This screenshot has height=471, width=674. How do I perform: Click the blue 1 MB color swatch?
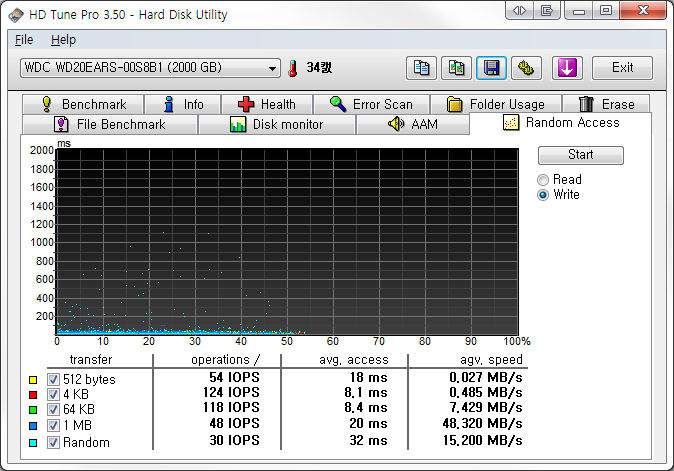33,426
